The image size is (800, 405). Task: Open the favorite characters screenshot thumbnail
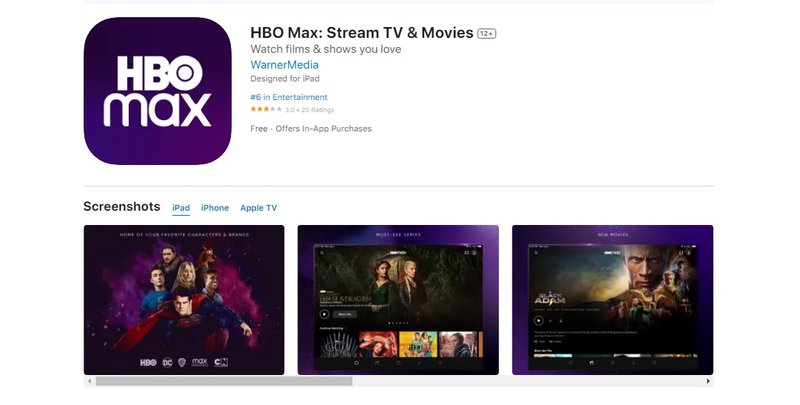(184, 300)
